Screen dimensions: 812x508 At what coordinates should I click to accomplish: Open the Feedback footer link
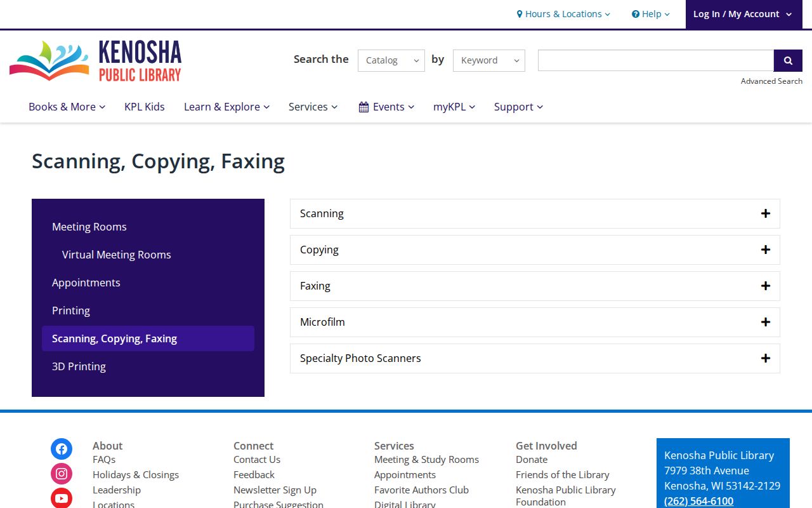(x=254, y=474)
